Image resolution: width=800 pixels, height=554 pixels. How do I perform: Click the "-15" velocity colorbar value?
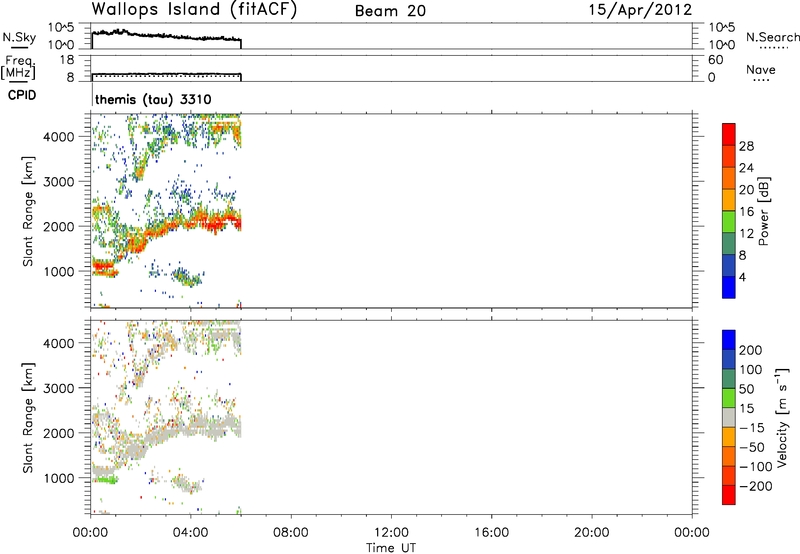pos(752,428)
